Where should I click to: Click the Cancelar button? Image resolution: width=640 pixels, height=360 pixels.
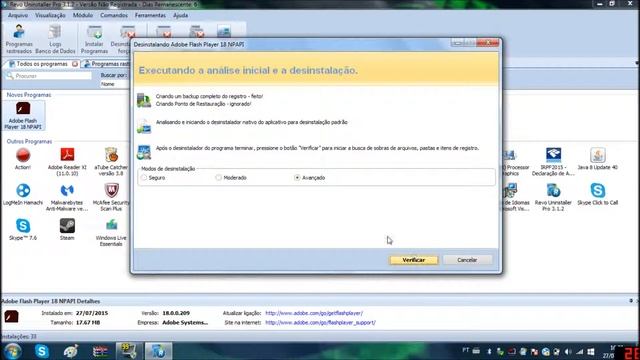point(467,260)
